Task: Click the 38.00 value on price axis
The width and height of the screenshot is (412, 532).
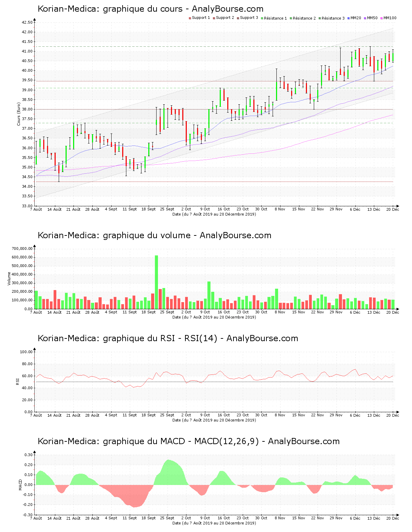Action: [27, 109]
